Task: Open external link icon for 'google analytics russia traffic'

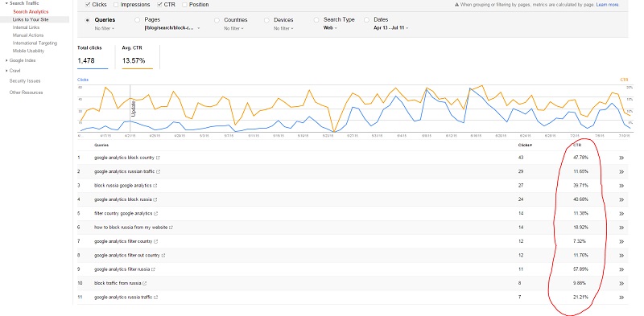Action: (156, 298)
